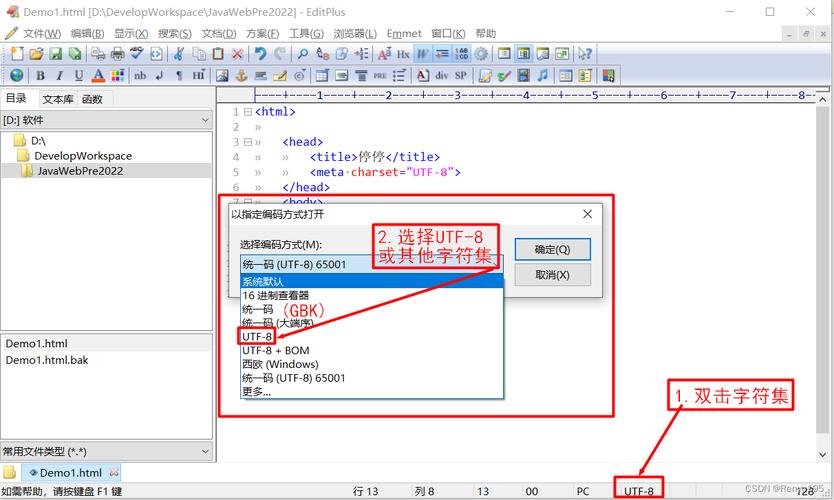Confirm with the 确定(Q) button
The image size is (834, 500).
tap(552, 249)
